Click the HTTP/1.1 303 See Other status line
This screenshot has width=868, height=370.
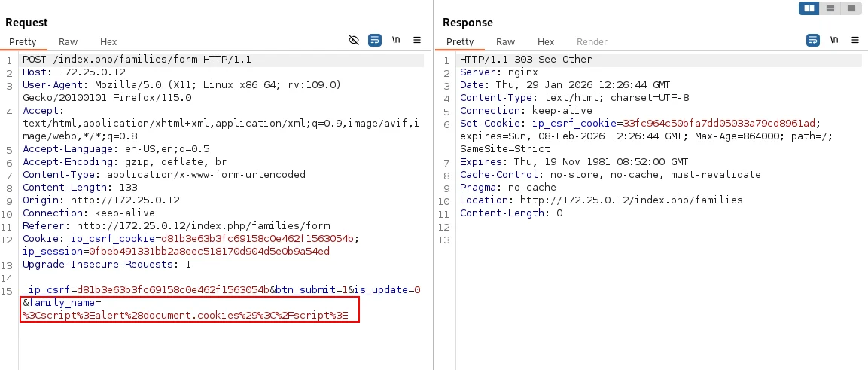(x=526, y=60)
